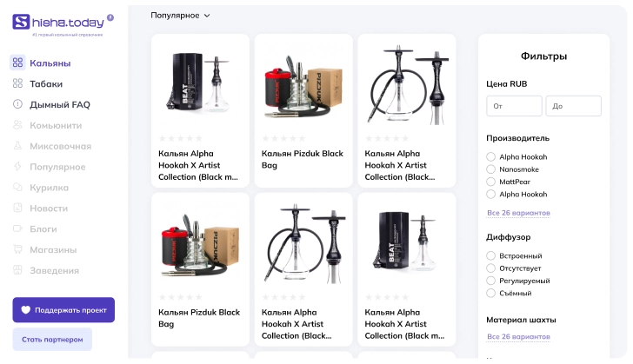This screenshot has width=633, height=364.
Task: Open the Популярное sorting dropdown
Action: [x=180, y=16]
